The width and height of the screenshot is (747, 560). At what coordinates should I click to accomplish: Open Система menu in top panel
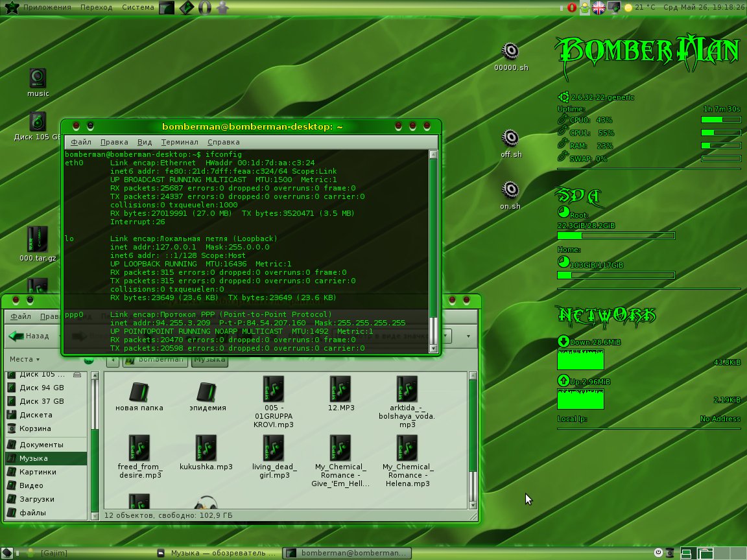(138, 8)
